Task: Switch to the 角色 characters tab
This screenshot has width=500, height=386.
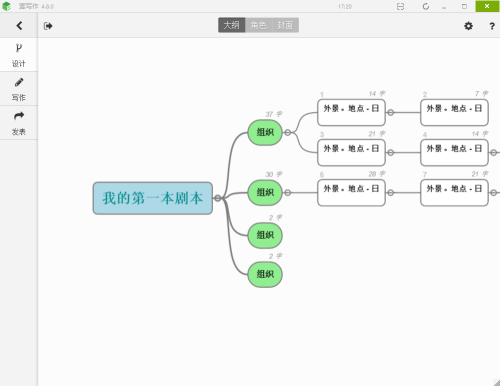Action: click(x=259, y=25)
